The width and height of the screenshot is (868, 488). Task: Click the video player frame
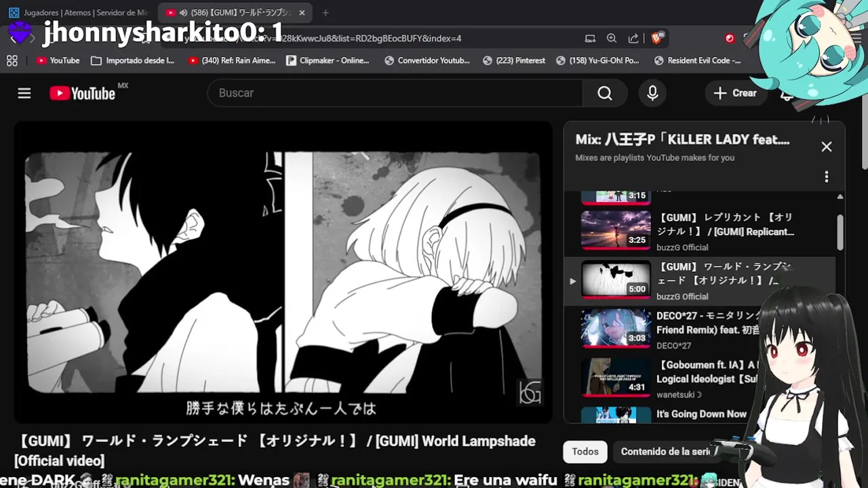[x=283, y=272]
